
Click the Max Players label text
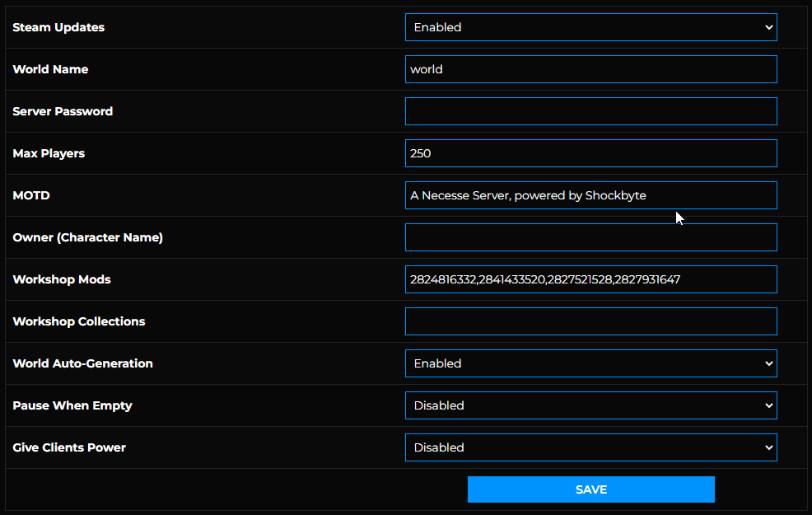tap(48, 153)
